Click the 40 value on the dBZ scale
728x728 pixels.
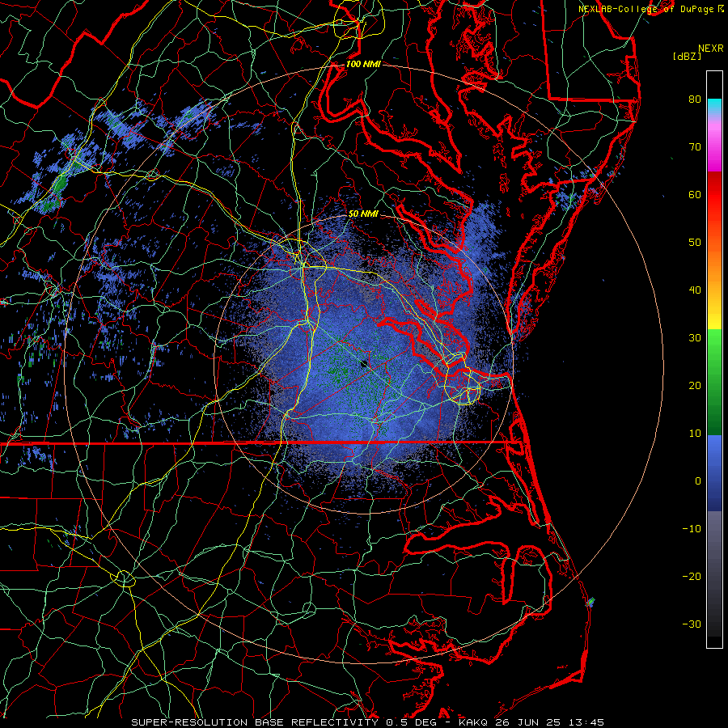pos(695,290)
